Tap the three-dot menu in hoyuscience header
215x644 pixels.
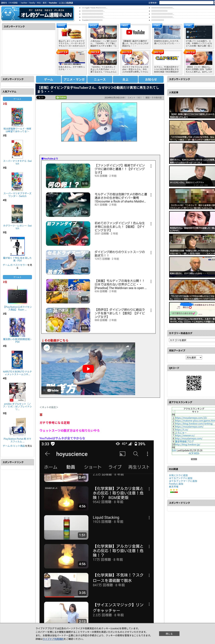(147, 454)
